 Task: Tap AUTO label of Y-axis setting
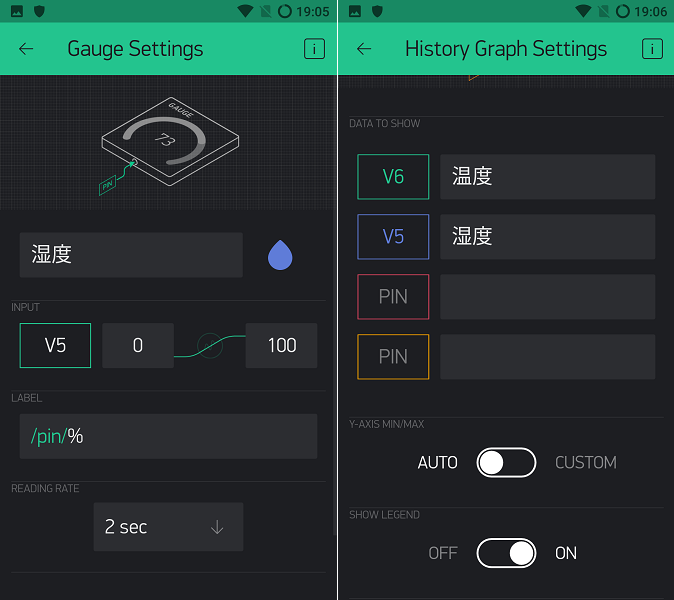click(x=438, y=462)
